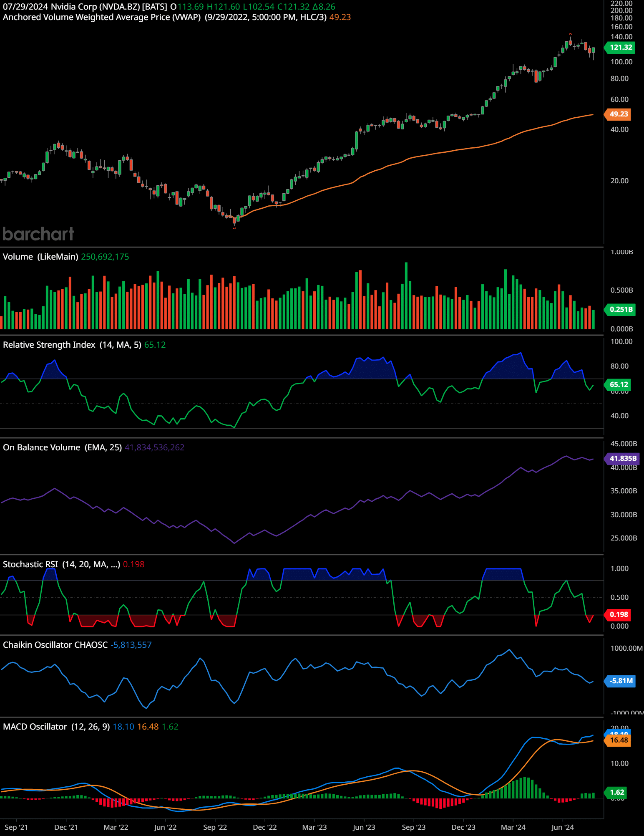Click the orange 49.23 VWAP tag on the price axis
This screenshot has width=644, height=836.
coord(618,114)
